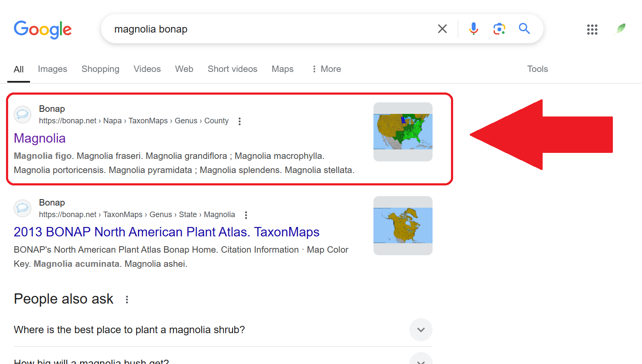Click the Google logo
Viewport: 642px width, 364px height.
click(x=42, y=30)
